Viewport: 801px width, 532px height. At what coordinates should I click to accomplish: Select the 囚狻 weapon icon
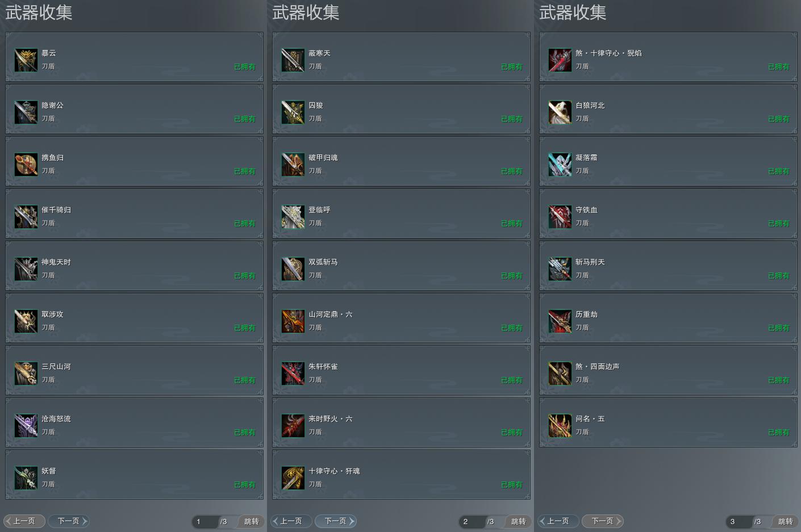[x=293, y=112]
